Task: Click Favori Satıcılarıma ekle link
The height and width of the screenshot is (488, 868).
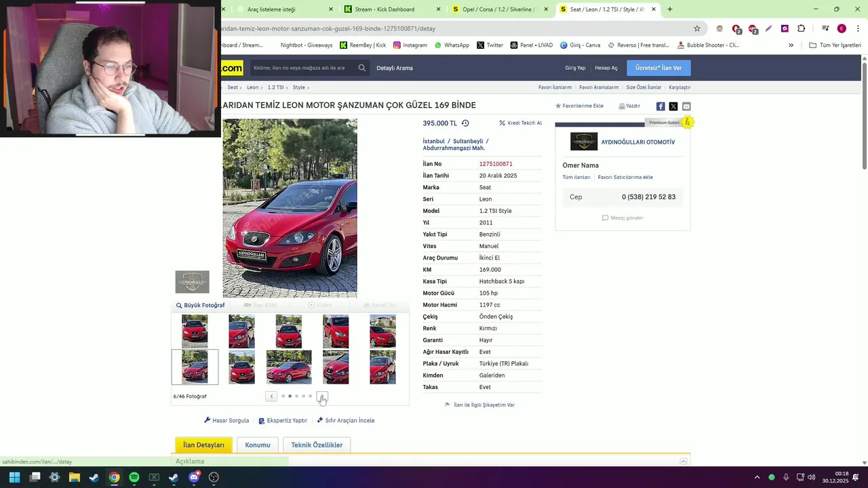Action: 625,178
